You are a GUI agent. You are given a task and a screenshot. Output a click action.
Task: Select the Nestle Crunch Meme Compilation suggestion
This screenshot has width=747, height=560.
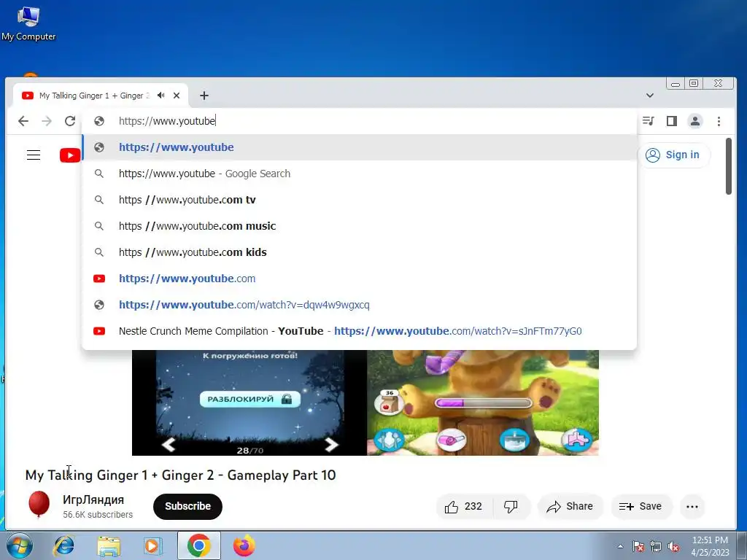359,331
